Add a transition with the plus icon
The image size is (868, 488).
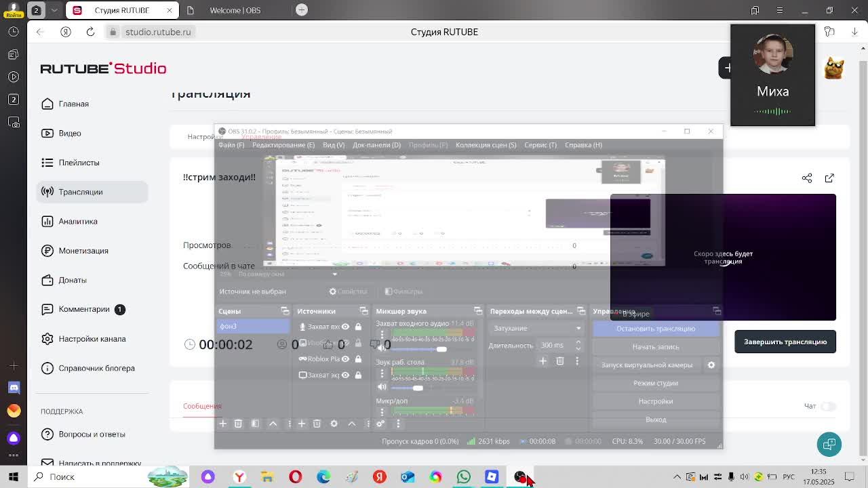[542, 361]
